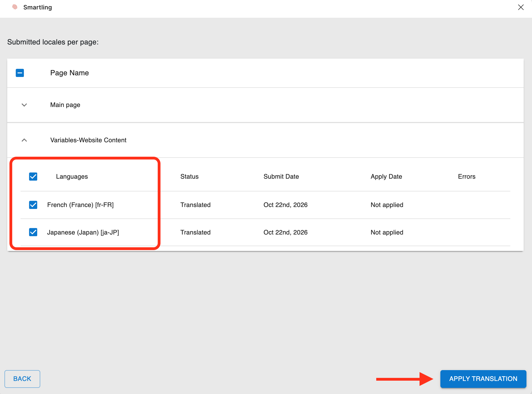Toggle the Languages header checkbox
The width and height of the screenshot is (532, 394).
point(33,176)
